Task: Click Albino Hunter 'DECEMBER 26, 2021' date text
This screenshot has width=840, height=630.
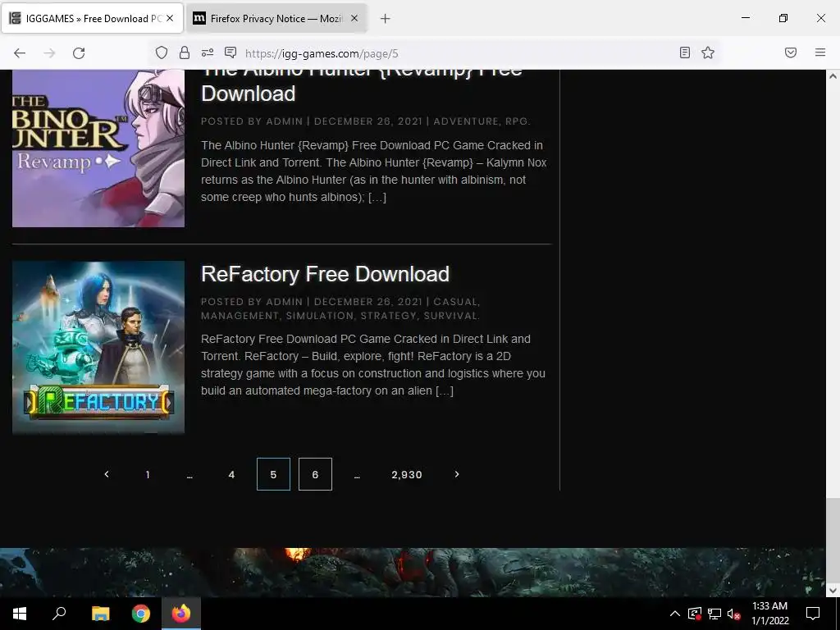Action: pos(368,121)
